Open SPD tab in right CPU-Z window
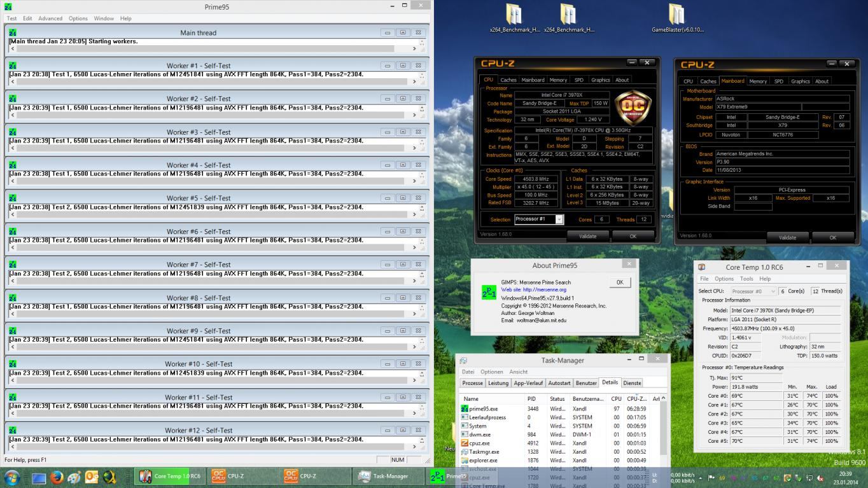 click(x=778, y=81)
